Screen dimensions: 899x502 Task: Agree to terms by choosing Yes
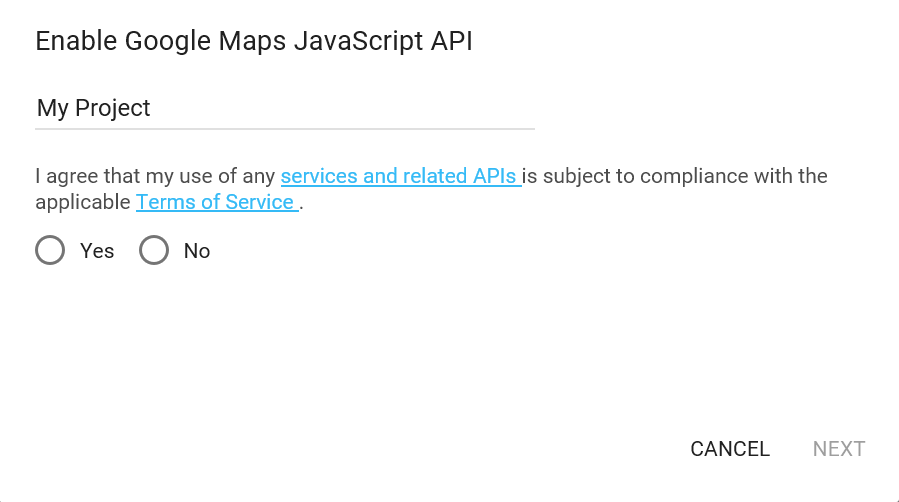coord(50,250)
